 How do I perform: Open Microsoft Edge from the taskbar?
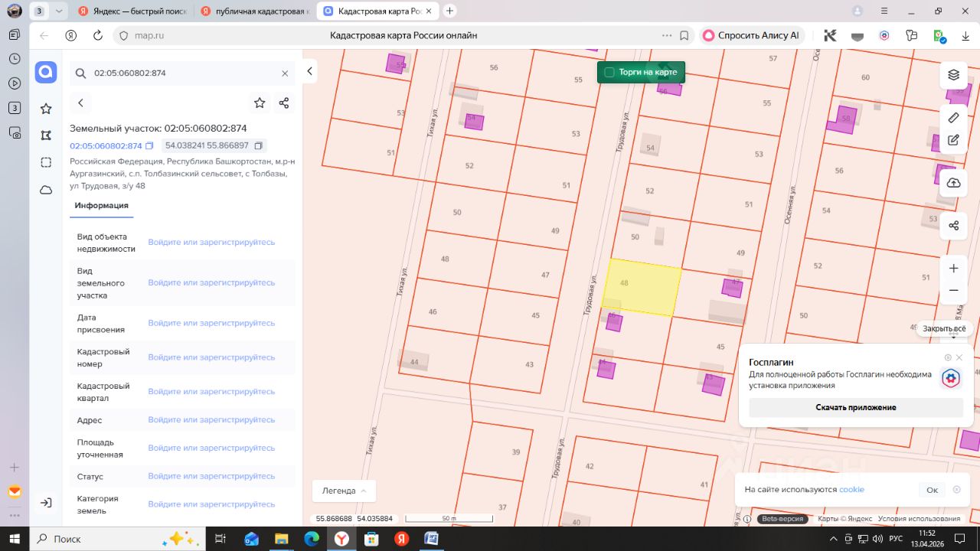(x=311, y=539)
